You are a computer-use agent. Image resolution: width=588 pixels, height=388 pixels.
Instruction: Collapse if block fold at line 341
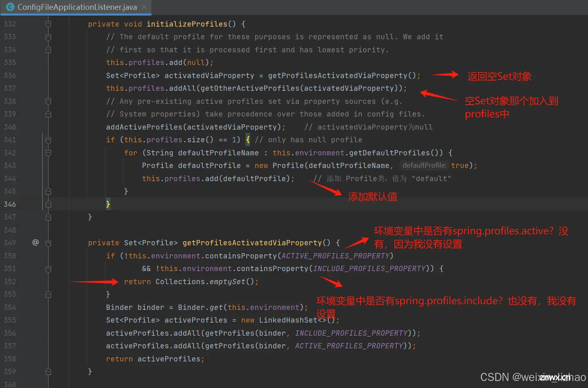click(48, 140)
